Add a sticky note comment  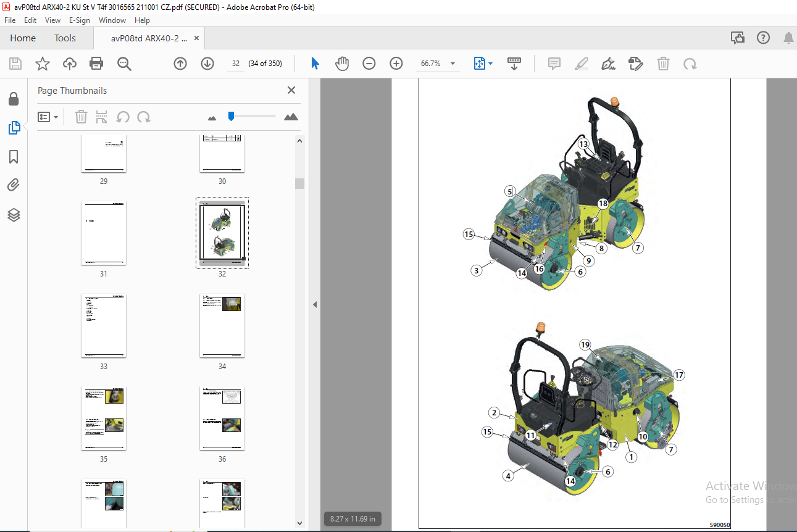554,64
